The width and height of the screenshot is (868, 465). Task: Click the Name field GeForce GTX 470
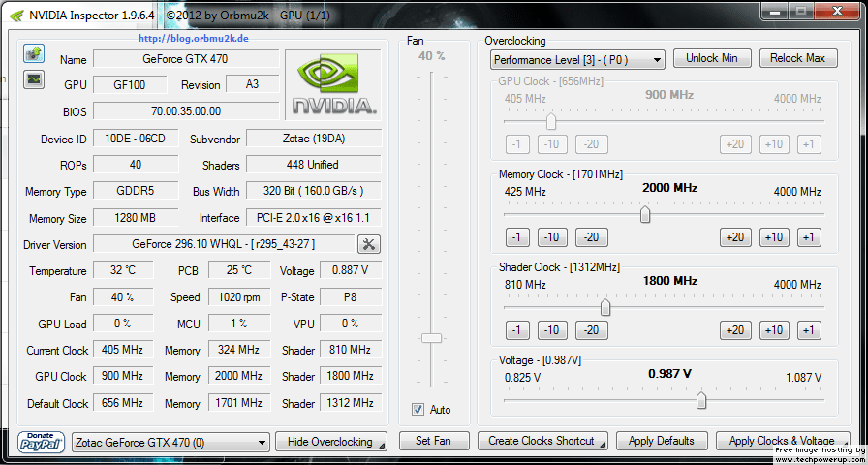(x=185, y=59)
